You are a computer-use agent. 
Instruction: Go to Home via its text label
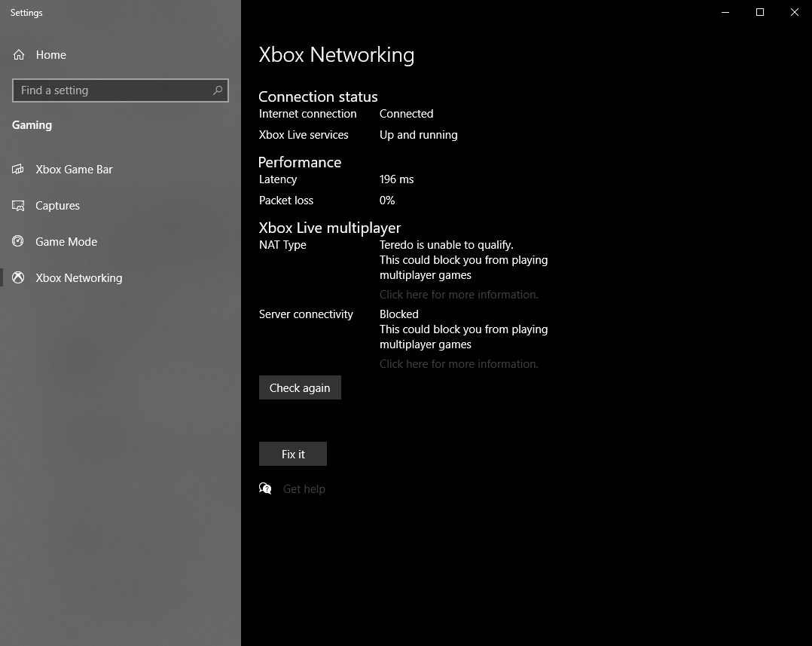pyautogui.click(x=51, y=55)
